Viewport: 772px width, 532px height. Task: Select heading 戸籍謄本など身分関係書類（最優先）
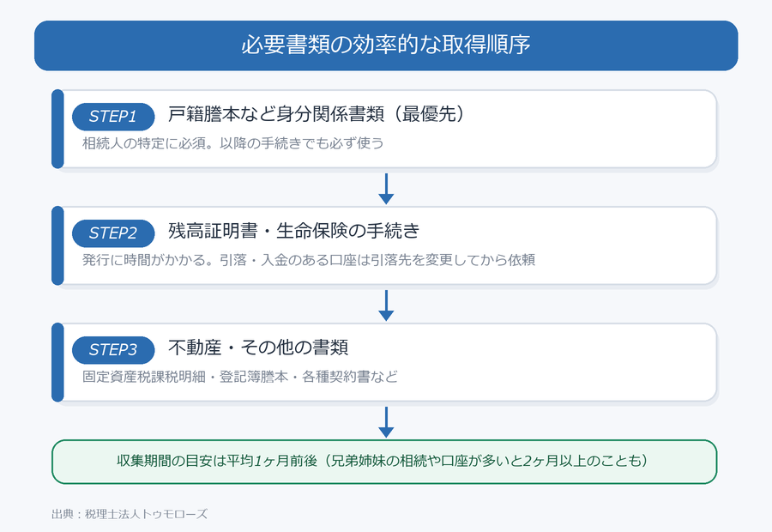point(316,114)
